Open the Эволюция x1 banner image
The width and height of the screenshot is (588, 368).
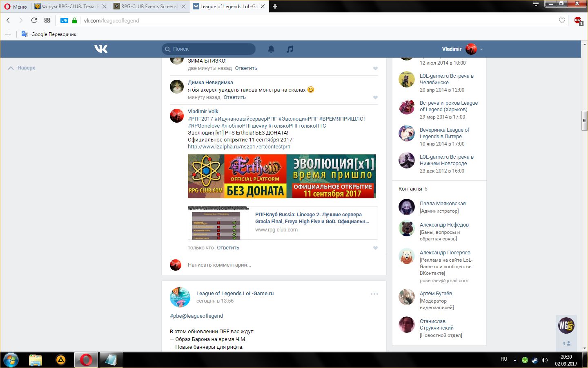(x=282, y=176)
